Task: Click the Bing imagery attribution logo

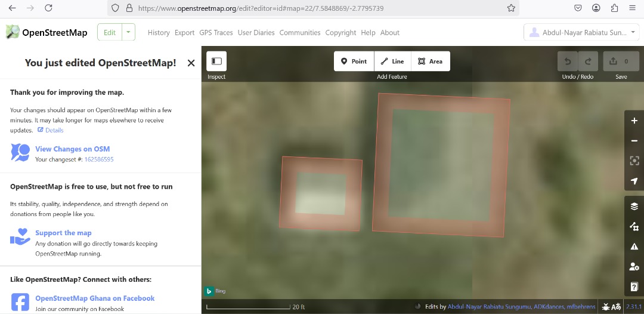Action: pyautogui.click(x=215, y=291)
